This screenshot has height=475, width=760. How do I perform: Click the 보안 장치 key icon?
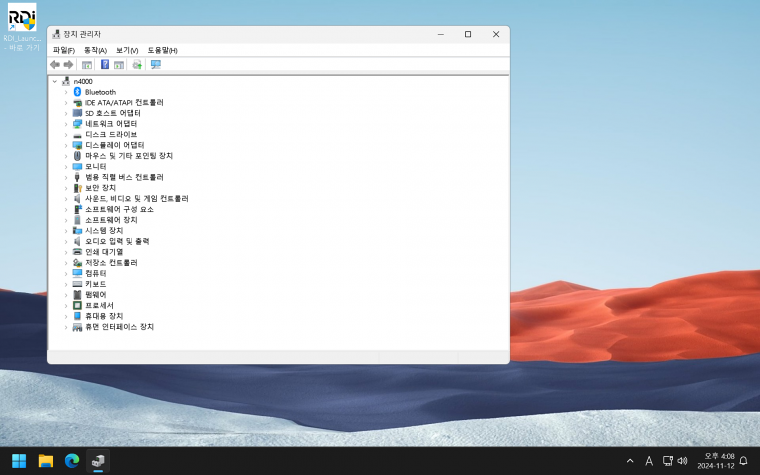(x=77, y=188)
